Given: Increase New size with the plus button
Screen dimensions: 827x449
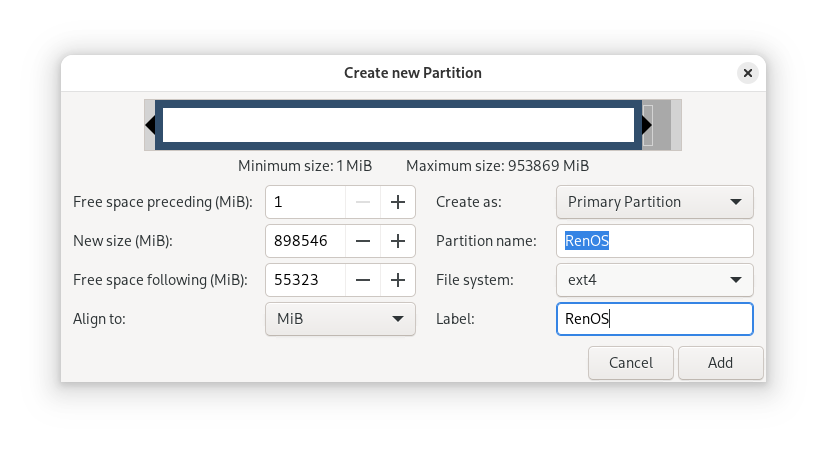Looking at the screenshot, I should click(x=397, y=241).
